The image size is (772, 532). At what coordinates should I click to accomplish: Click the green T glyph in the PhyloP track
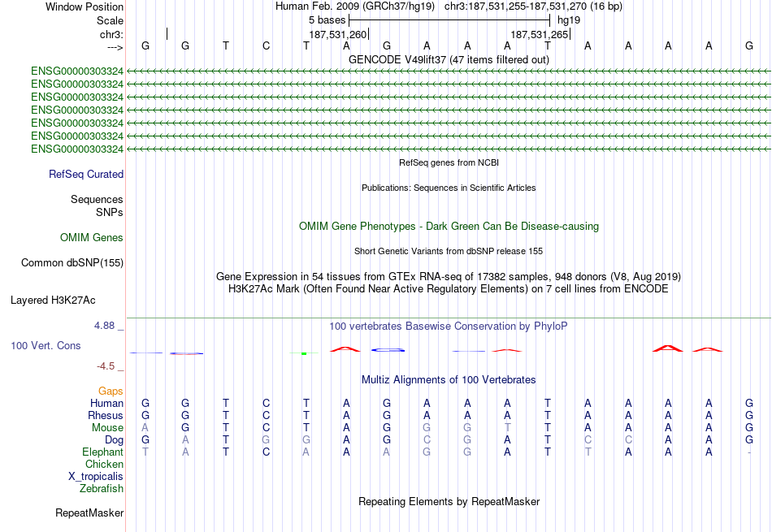[304, 353]
